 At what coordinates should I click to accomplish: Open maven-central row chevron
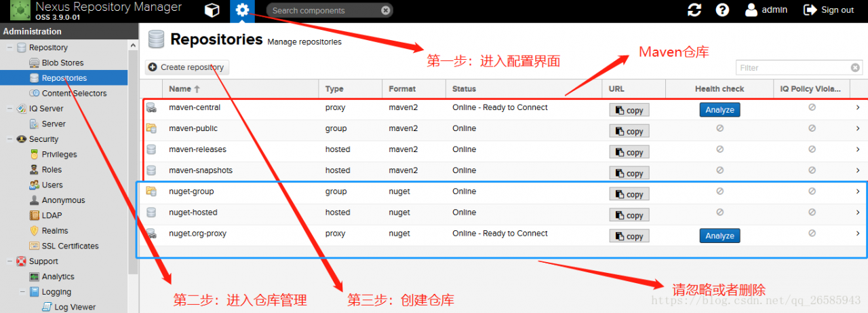click(x=857, y=107)
